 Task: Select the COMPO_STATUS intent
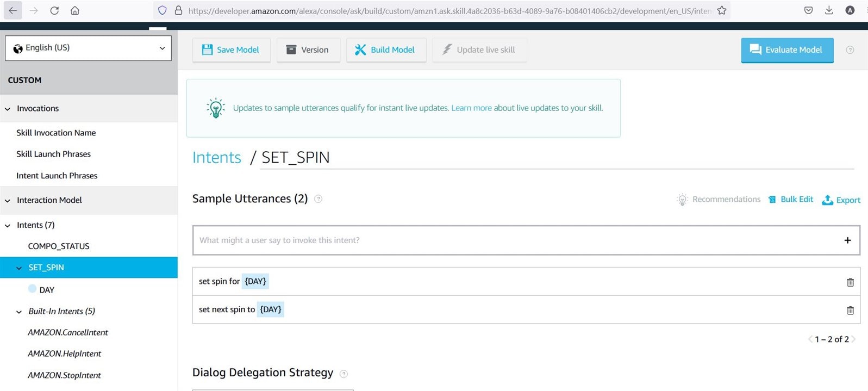[x=59, y=246]
